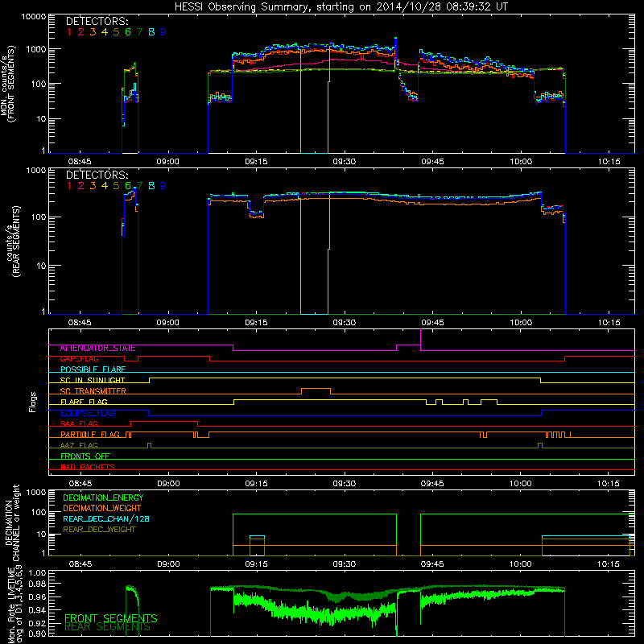Click the GAP_FLAG label
644x644 pixels.
tap(79, 359)
